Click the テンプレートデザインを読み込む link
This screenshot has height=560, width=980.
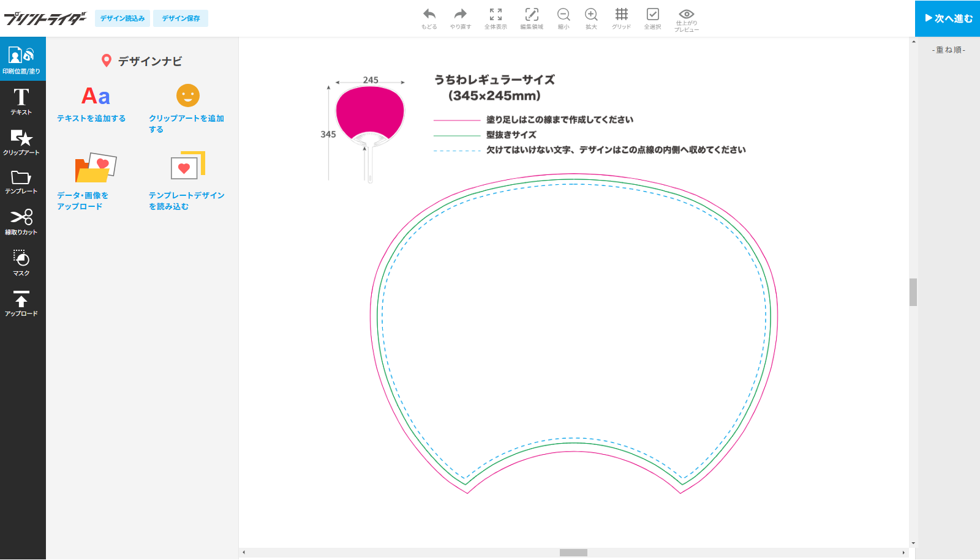pyautogui.click(x=187, y=201)
